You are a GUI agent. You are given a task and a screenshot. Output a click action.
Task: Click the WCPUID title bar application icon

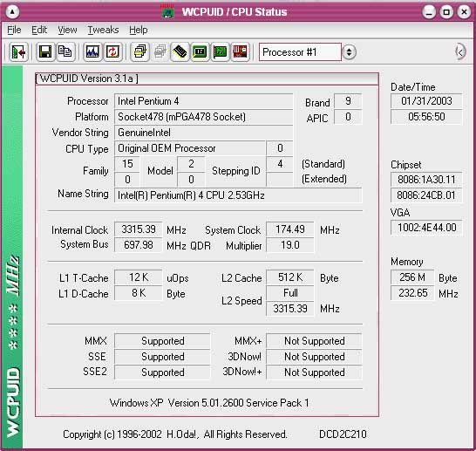pyautogui.click(x=167, y=11)
